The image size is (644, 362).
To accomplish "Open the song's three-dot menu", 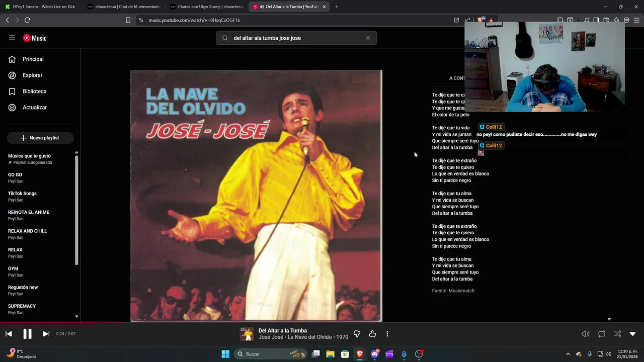I will click(387, 334).
